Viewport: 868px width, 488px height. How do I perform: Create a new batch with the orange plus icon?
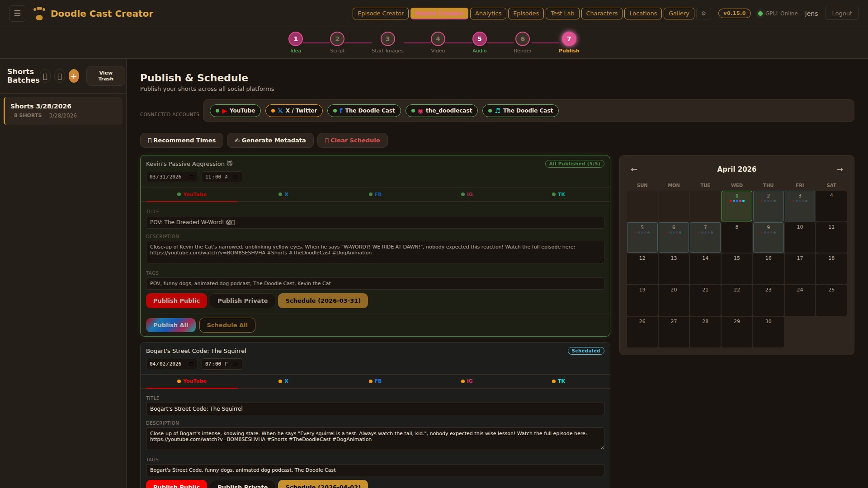(x=74, y=76)
